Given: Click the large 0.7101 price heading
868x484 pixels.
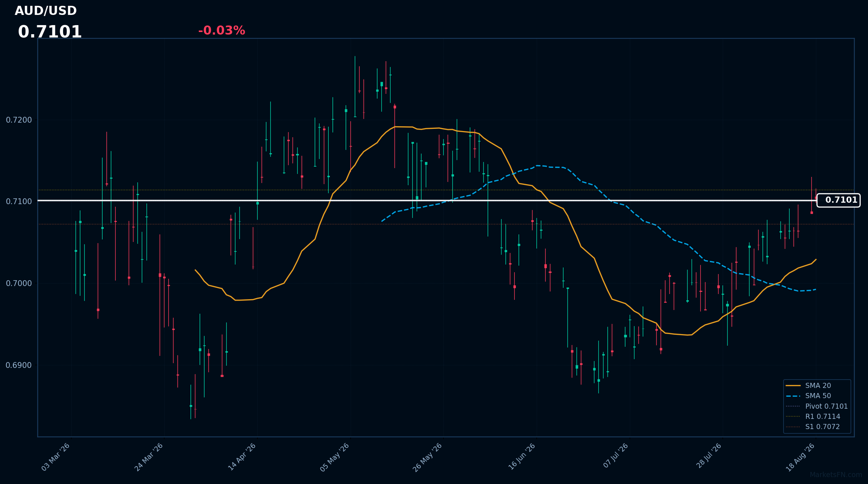Looking at the screenshot, I should [x=50, y=32].
